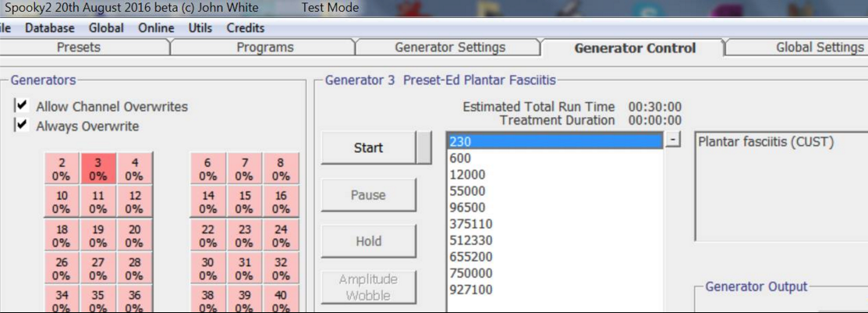868x313 pixels.
Task: Start the generator program
Action: [369, 148]
